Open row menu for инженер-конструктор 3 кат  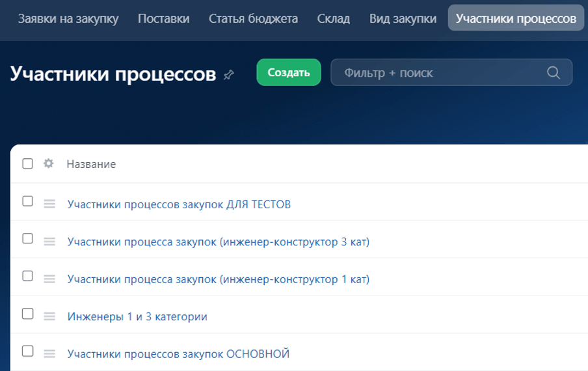49,241
